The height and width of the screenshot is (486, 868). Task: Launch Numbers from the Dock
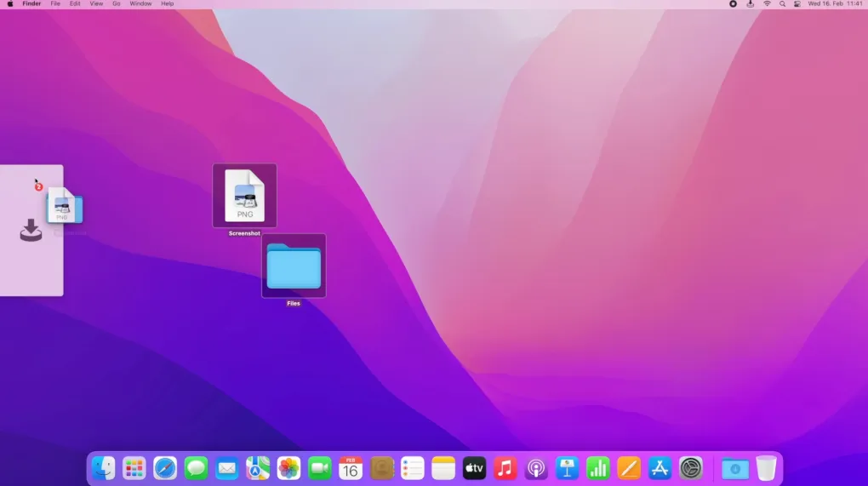click(x=598, y=468)
